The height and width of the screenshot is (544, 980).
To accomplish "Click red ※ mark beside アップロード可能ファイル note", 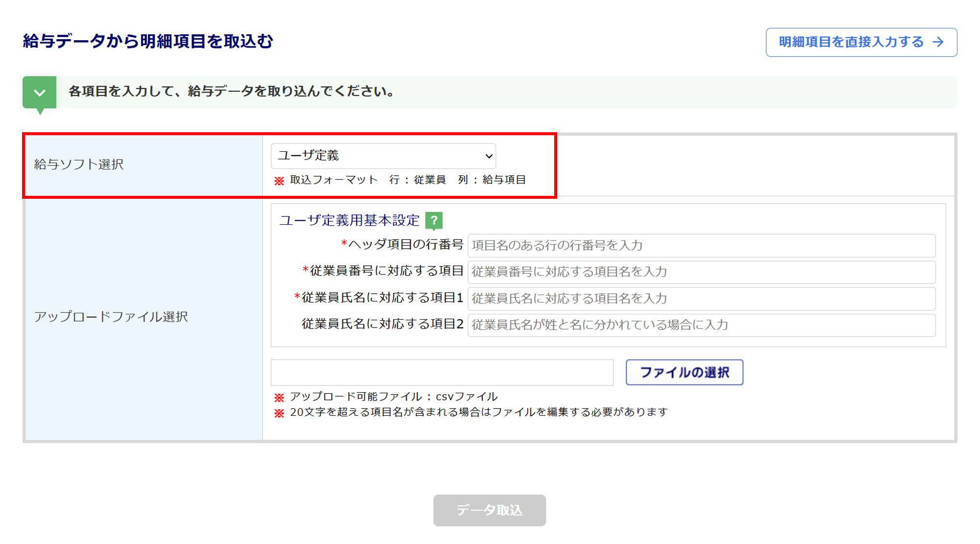I will coord(279,397).
